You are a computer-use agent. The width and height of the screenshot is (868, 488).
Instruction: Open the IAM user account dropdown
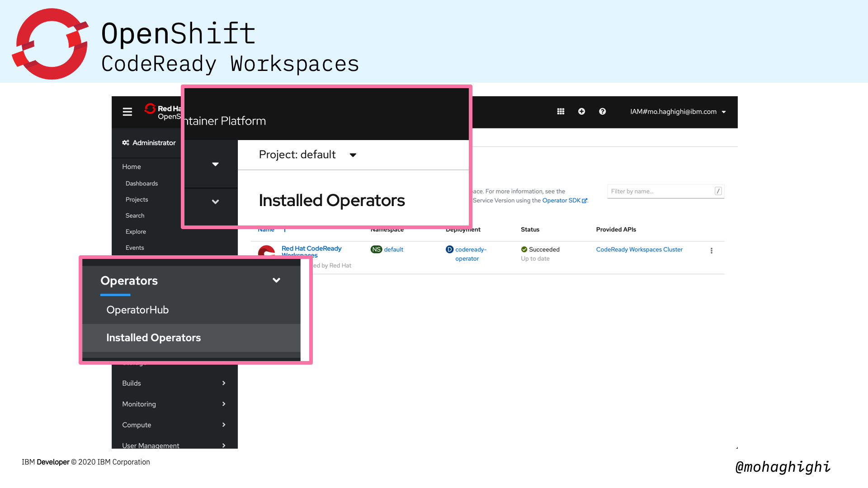coord(678,112)
